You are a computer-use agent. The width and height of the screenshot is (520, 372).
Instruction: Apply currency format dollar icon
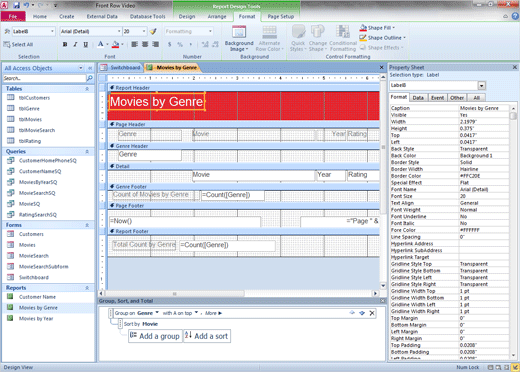(170, 44)
